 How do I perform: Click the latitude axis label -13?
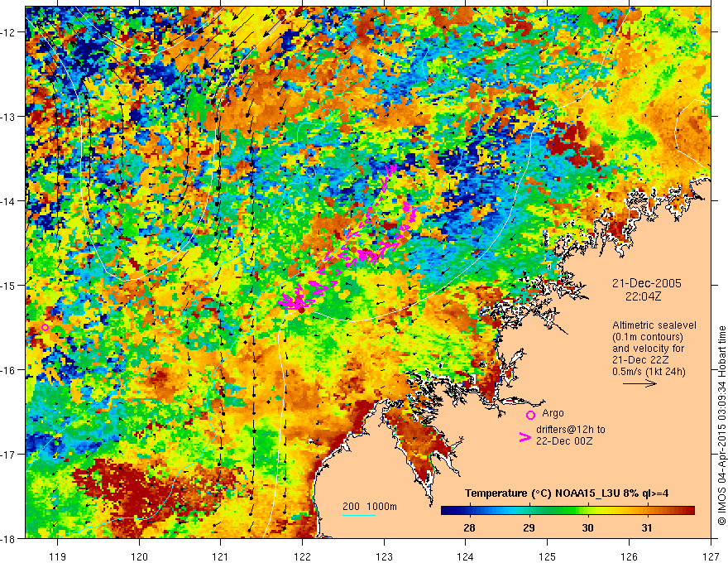coord(8,117)
